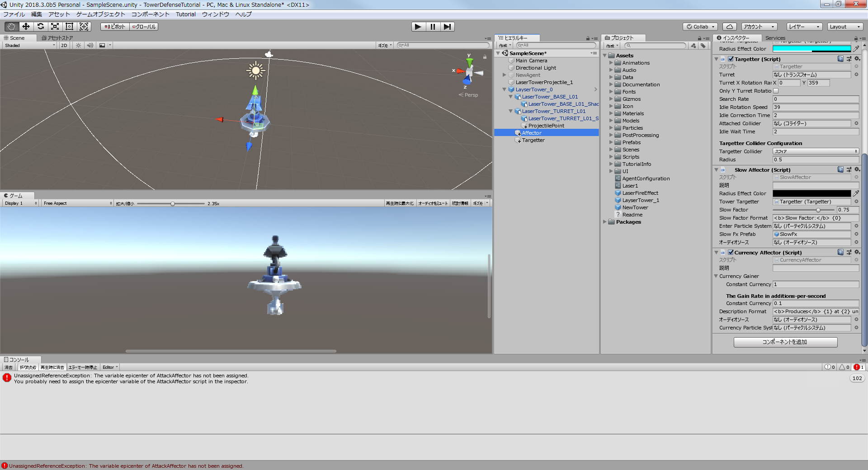Click Targetter component help book icon

(840, 59)
